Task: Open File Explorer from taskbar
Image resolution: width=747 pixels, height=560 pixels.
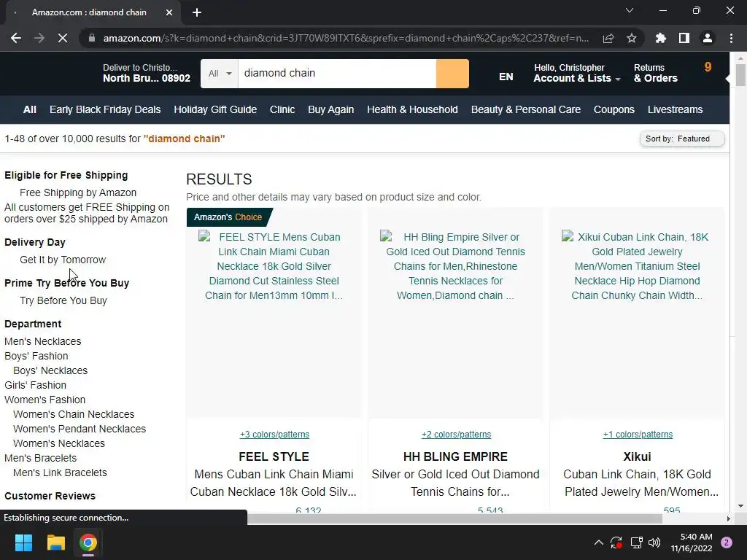Action: pyautogui.click(x=55, y=542)
